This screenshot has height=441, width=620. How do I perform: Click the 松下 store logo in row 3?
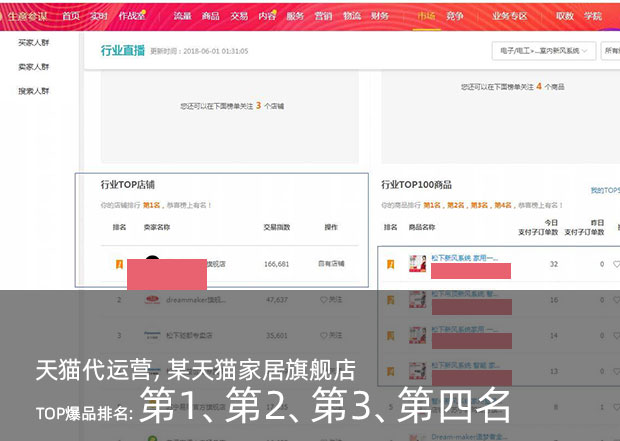(152, 335)
